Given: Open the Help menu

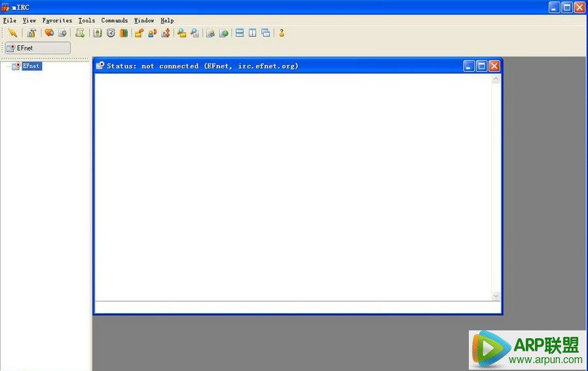Looking at the screenshot, I should click(167, 20).
